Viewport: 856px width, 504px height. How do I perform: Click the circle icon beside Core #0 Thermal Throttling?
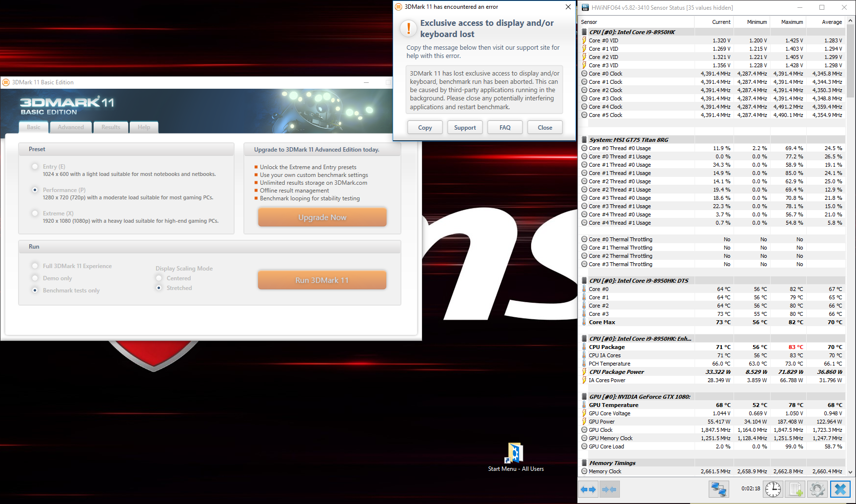tap(584, 239)
